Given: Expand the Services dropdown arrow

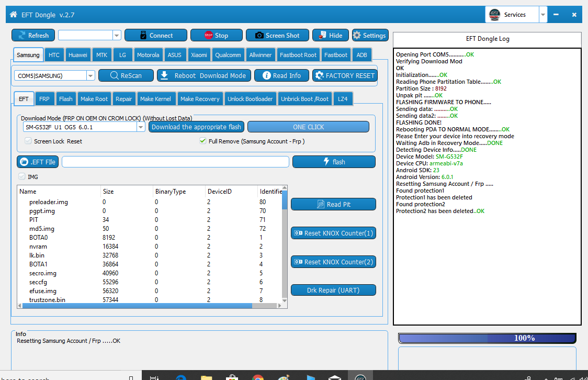Looking at the screenshot, I should pos(542,15).
